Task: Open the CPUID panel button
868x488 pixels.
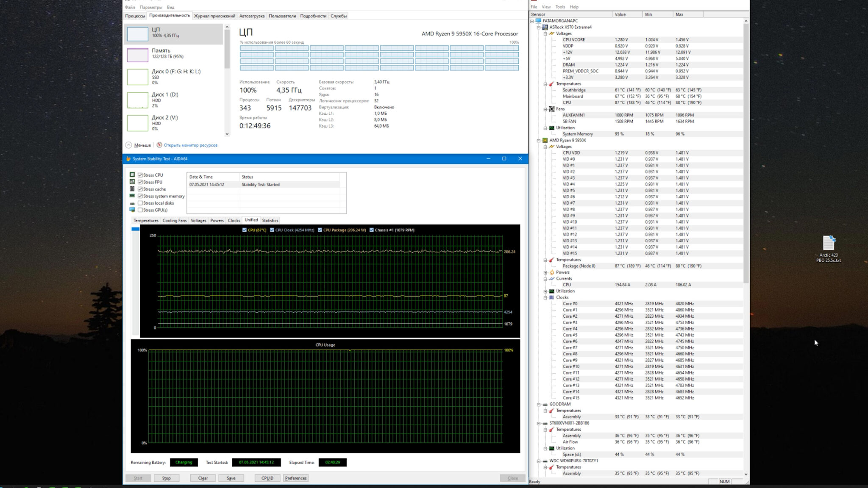Action: [267, 478]
